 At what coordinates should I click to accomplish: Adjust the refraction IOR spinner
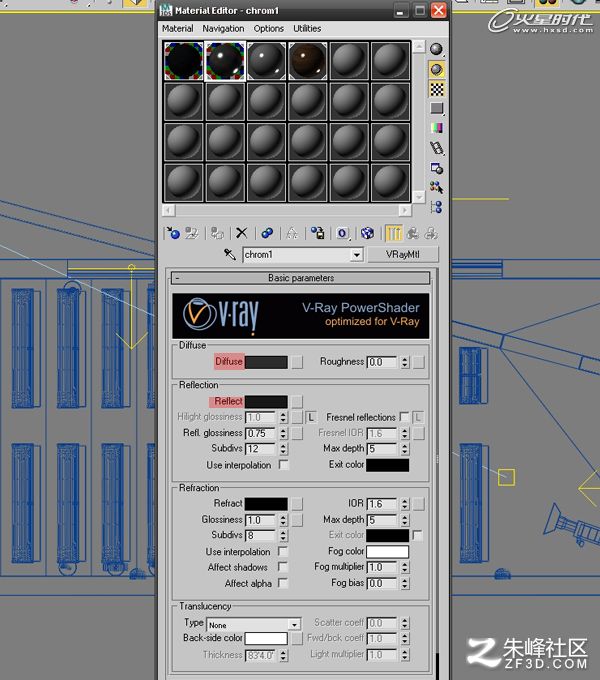(404, 503)
